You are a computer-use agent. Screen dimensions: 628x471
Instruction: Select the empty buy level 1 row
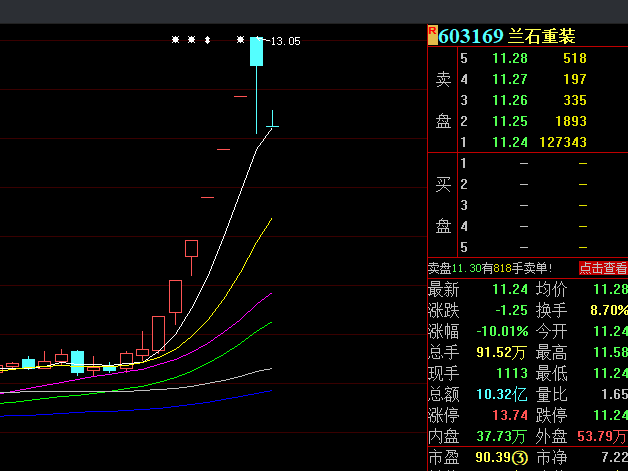tap(526, 163)
